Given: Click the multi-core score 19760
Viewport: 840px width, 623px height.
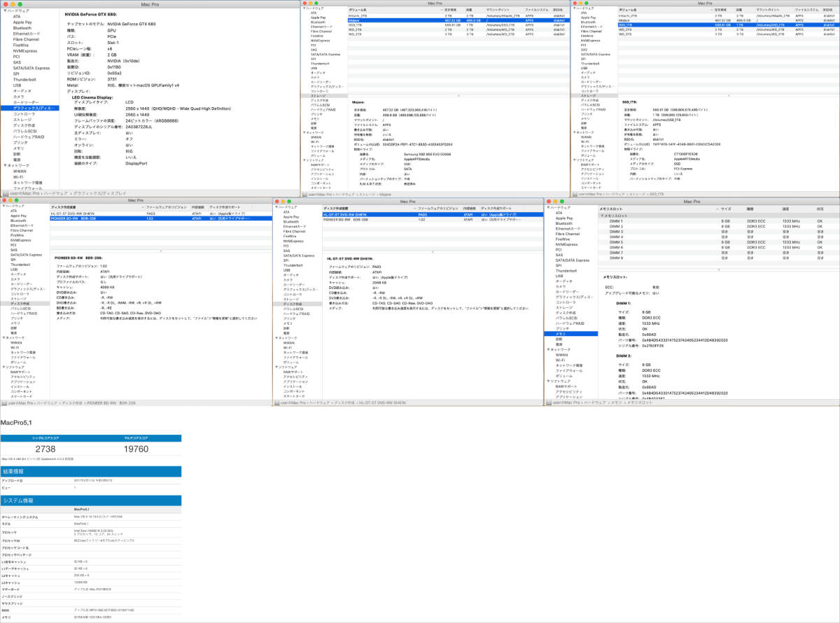Looking at the screenshot, I should [135, 449].
